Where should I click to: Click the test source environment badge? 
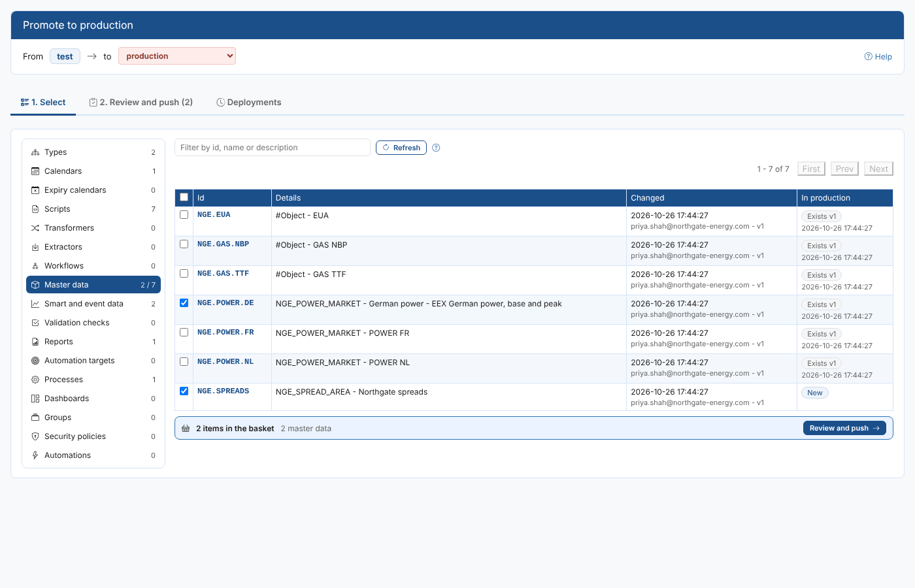(65, 56)
